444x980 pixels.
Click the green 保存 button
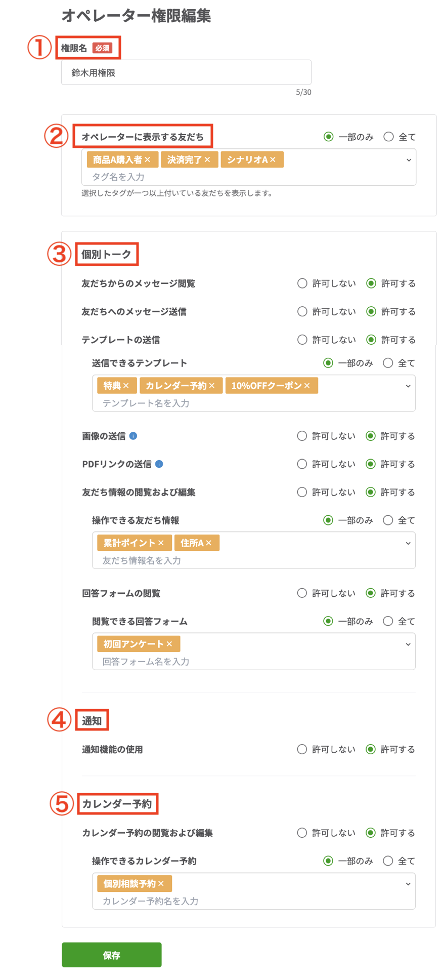click(111, 955)
